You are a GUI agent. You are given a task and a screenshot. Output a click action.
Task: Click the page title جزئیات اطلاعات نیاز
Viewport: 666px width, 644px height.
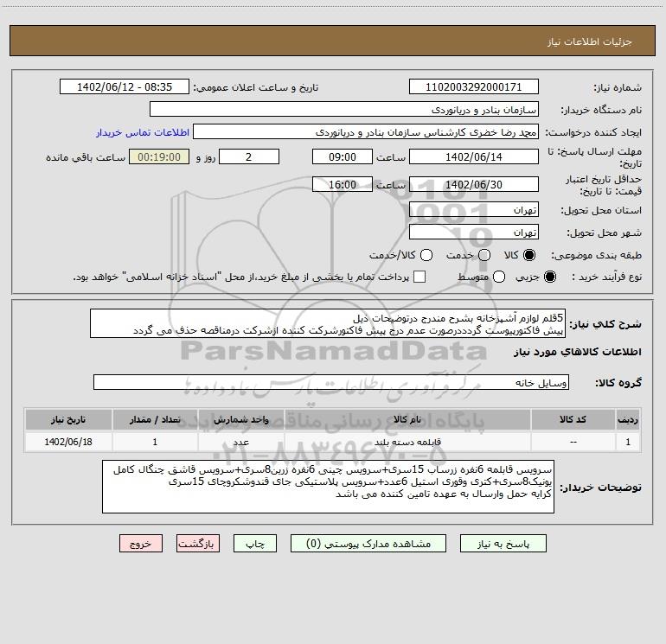pos(590,41)
